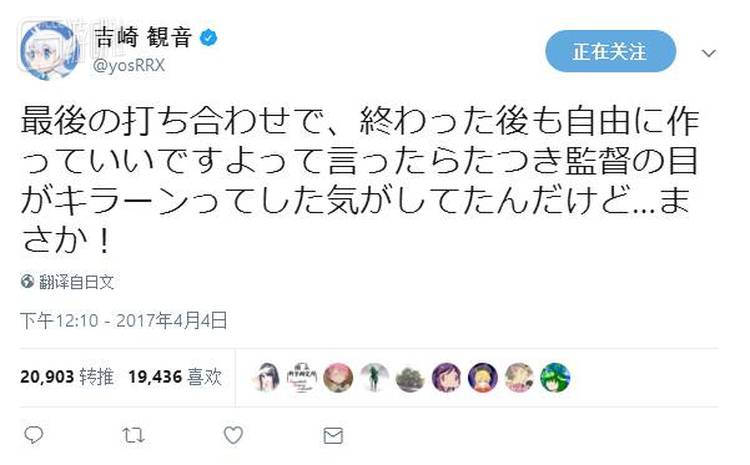
Task: Click the pink-haired liker avatar
Action: (x=338, y=377)
